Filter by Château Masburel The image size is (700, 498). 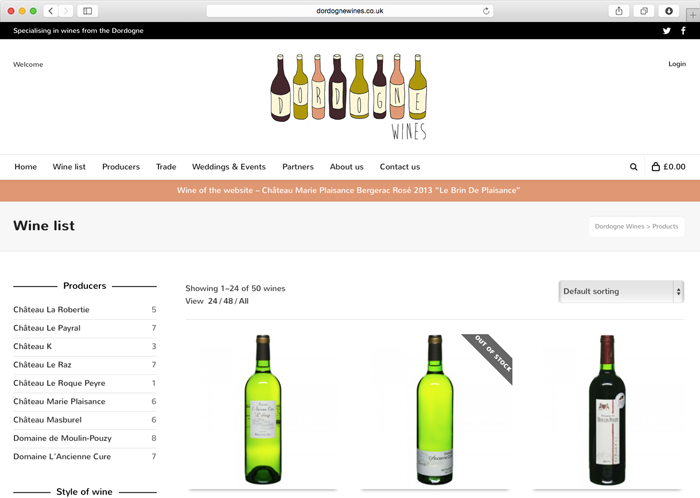click(x=48, y=420)
